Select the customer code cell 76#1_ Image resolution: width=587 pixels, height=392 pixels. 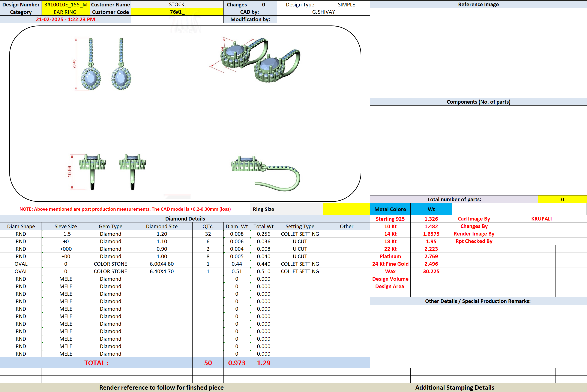click(x=177, y=12)
